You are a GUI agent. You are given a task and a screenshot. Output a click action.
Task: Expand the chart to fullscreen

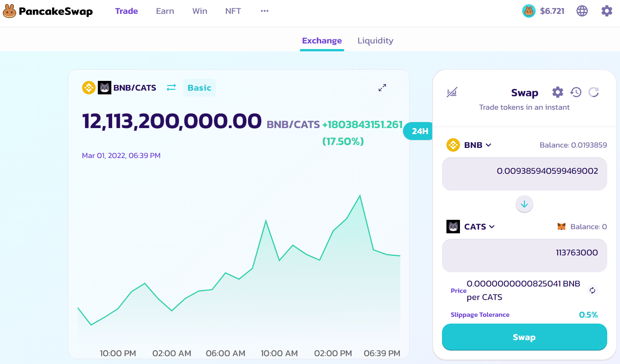click(x=382, y=88)
